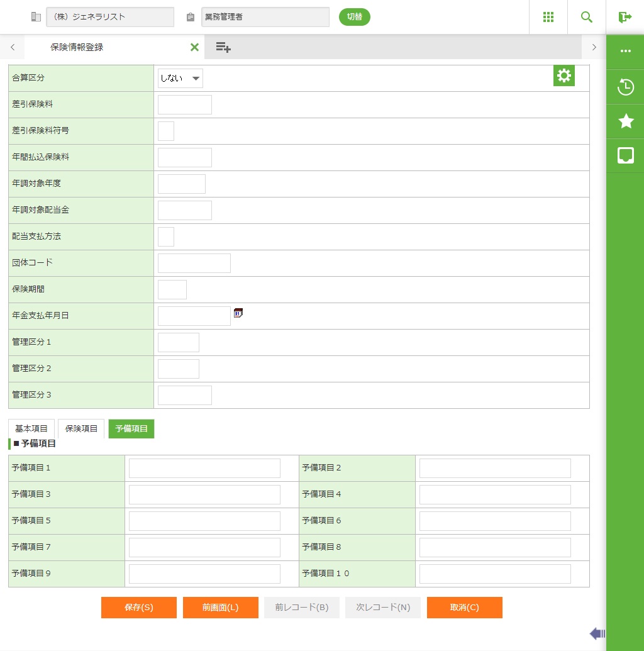The height and width of the screenshot is (651, 644).
Task: Open the history clock icon
Action: click(x=625, y=87)
